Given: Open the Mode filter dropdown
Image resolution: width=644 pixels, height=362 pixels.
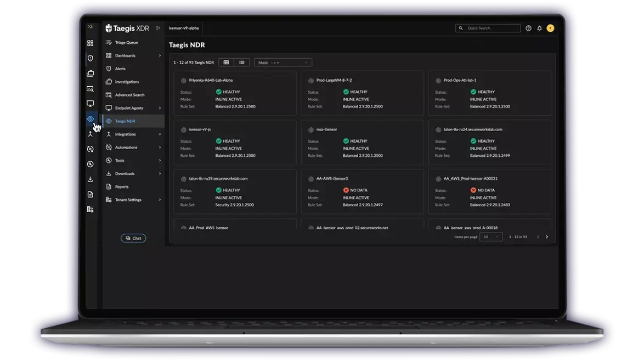Looking at the screenshot, I should tap(283, 63).
